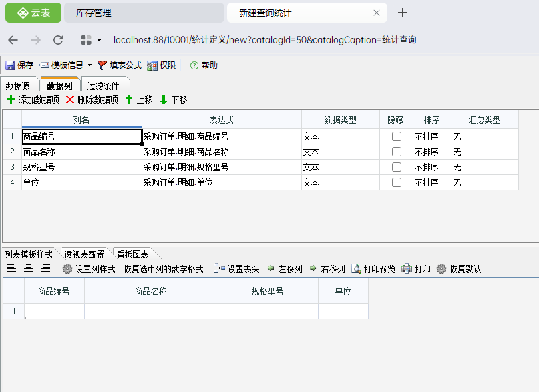Switch to the 列表模板样式 tab
The height and width of the screenshot is (392, 539).
29,254
